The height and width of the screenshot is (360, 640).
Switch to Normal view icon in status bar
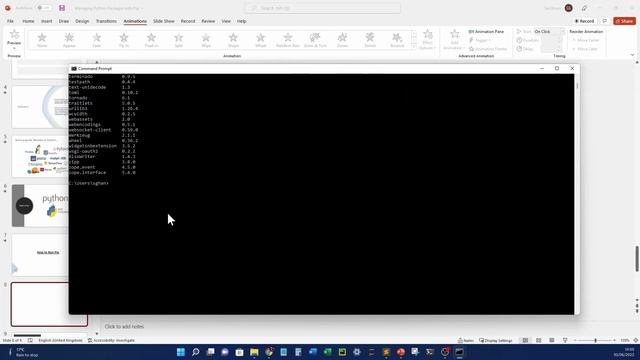coord(525,340)
